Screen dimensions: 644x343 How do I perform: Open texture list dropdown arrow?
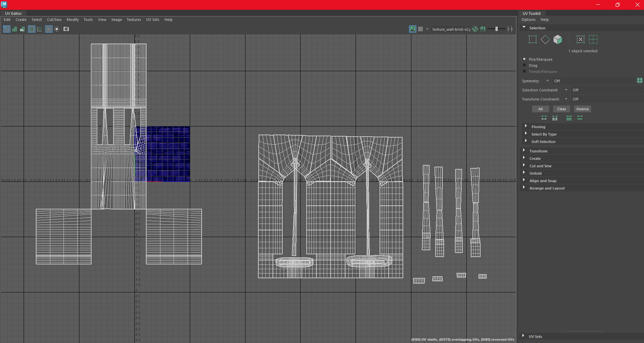(x=428, y=29)
